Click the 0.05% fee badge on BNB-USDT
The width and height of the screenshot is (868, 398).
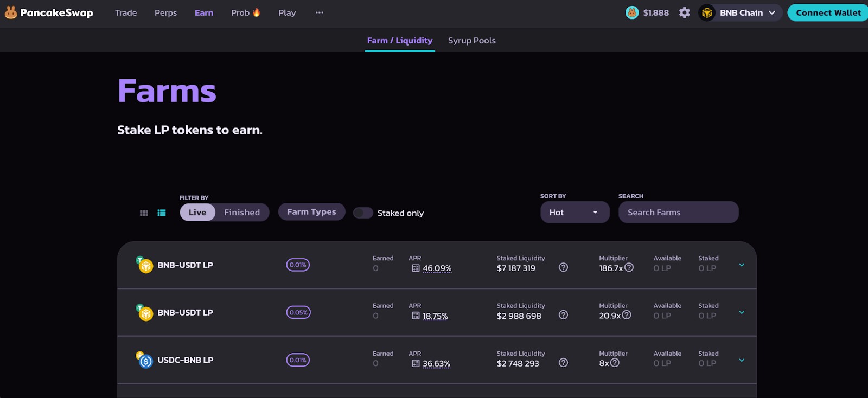click(x=298, y=313)
